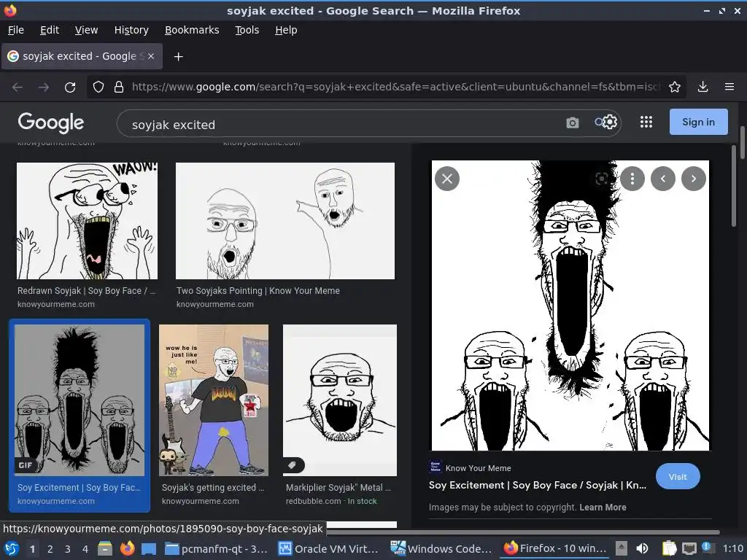Image resolution: width=747 pixels, height=560 pixels.
Task: Click the system clock showing 1:10
Action: click(732, 548)
